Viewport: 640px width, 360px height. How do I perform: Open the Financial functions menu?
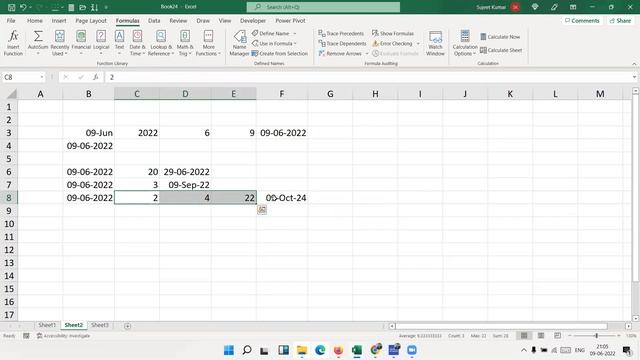point(81,42)
